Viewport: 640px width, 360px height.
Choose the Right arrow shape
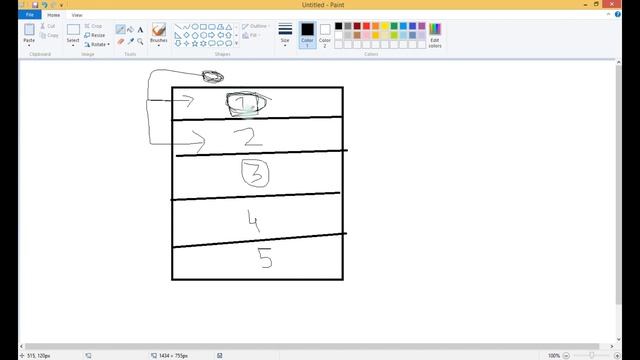pyautogui.click(x=212, y=35)
